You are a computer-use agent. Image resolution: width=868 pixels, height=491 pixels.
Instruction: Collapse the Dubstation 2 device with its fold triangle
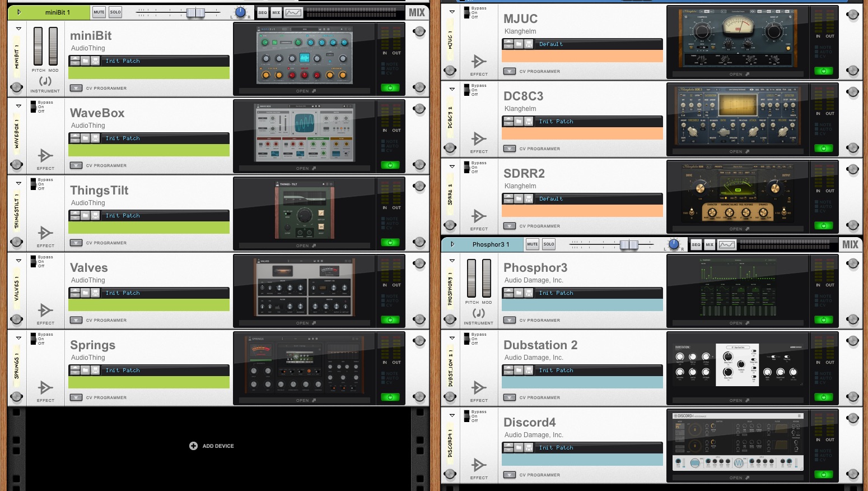(452, 338)
